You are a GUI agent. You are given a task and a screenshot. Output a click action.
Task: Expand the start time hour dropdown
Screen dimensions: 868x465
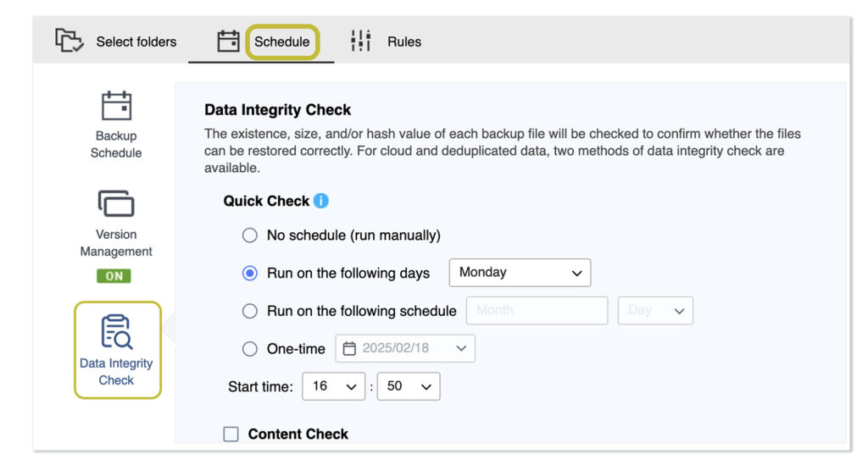tap(333, 386)
